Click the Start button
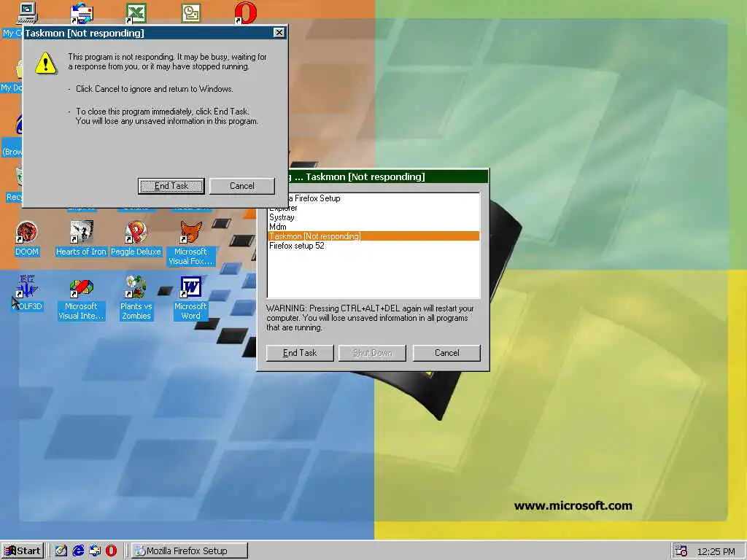747x560 pixels. (23, 551)
